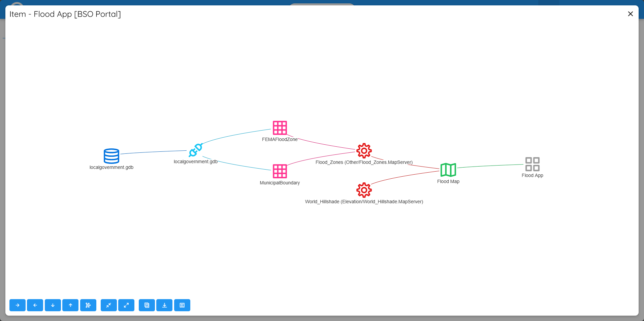644x321 pixels.
Task: Apply the radial cluster layout
Action: point(88,305)
